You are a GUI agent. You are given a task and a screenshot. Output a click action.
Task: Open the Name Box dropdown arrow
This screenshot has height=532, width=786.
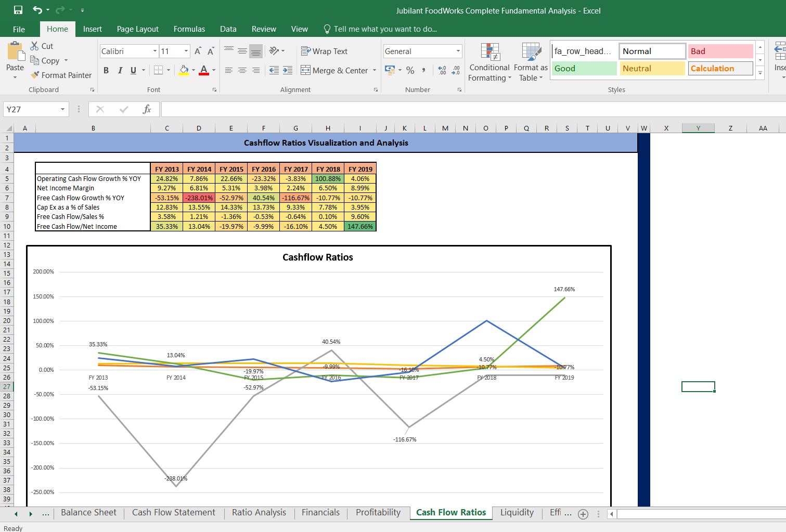(x=62, y=109)
